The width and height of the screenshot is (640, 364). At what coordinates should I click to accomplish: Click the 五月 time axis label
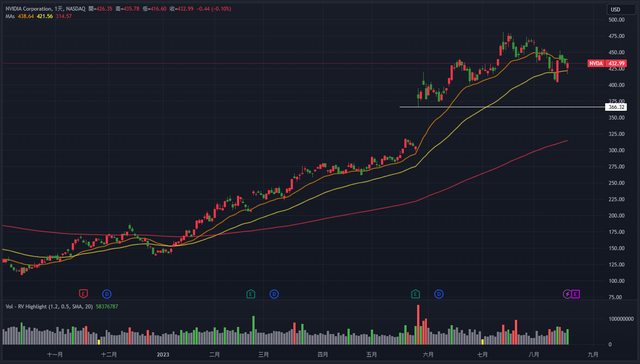[x=371, y=355]
